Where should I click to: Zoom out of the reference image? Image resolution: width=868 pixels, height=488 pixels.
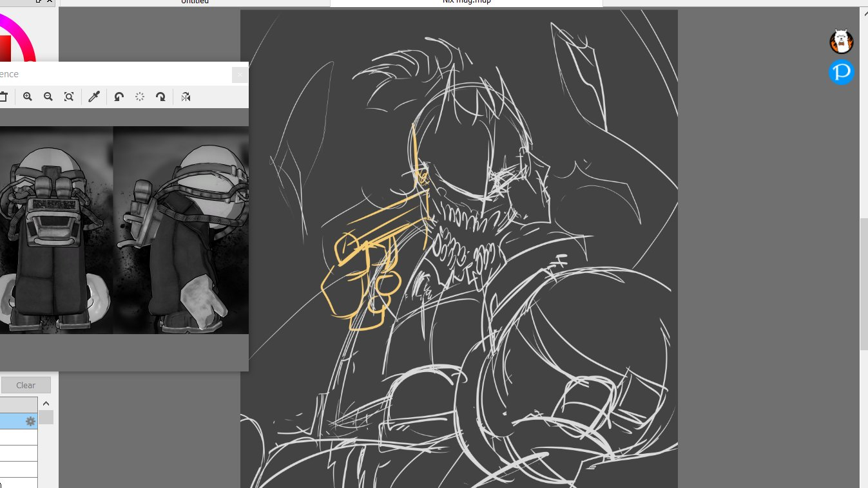pyautogui.click(x=48, y=97)
